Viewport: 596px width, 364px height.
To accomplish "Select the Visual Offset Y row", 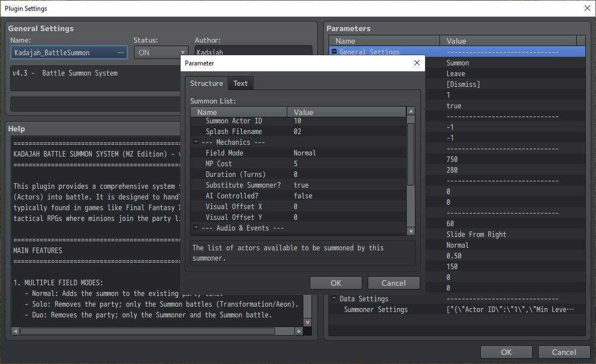I will (299, 217).
